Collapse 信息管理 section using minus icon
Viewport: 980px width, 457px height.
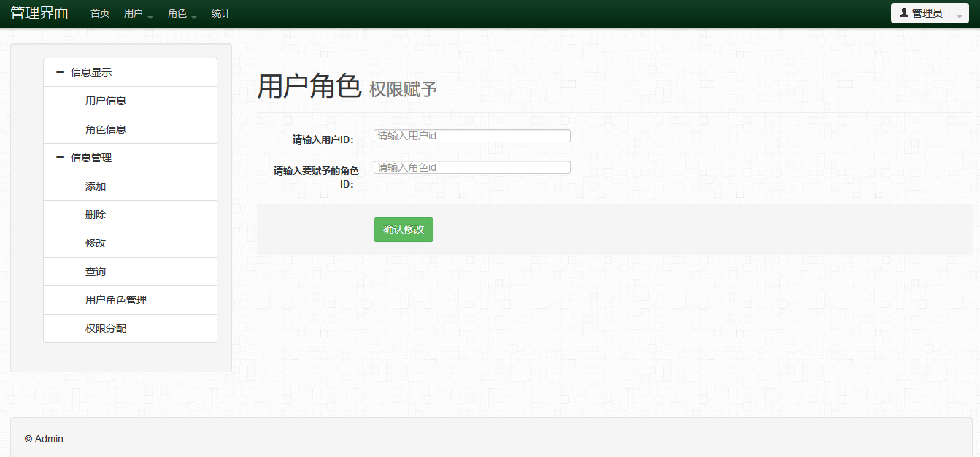coord(61,158)
